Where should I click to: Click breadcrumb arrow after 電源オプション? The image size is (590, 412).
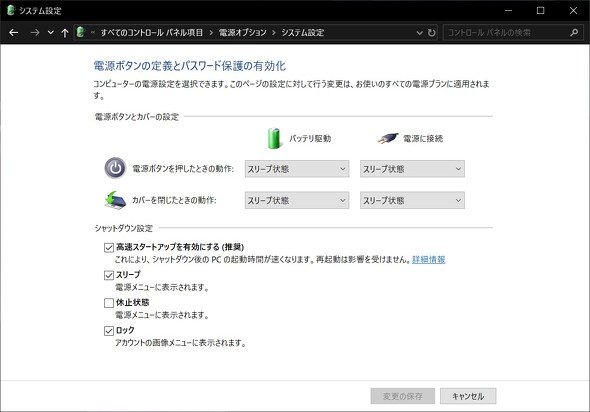274,33
